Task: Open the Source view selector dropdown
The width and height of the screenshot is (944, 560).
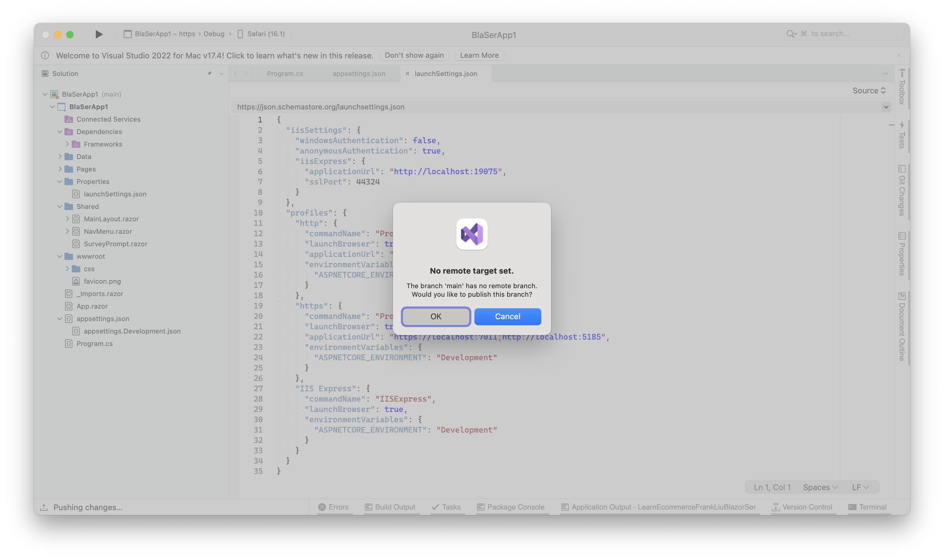Action: 869,91
